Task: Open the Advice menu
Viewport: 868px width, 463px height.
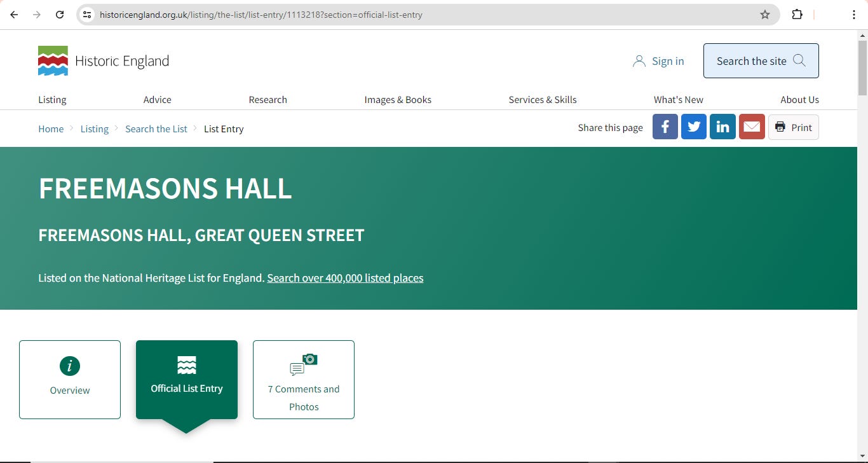Action: tap(158, 100)
